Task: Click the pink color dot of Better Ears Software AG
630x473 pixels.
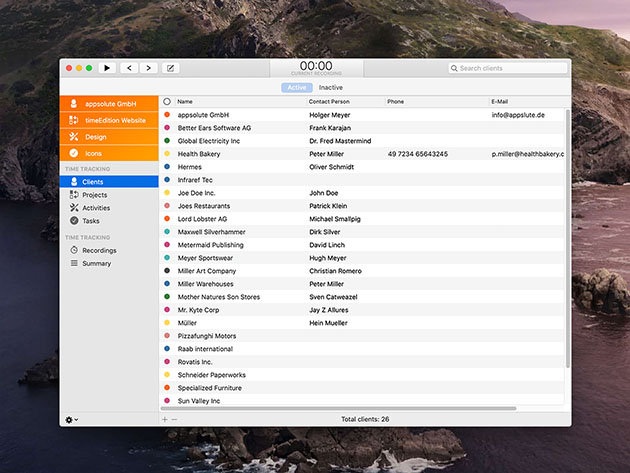Action: click(x=167, y=128)
